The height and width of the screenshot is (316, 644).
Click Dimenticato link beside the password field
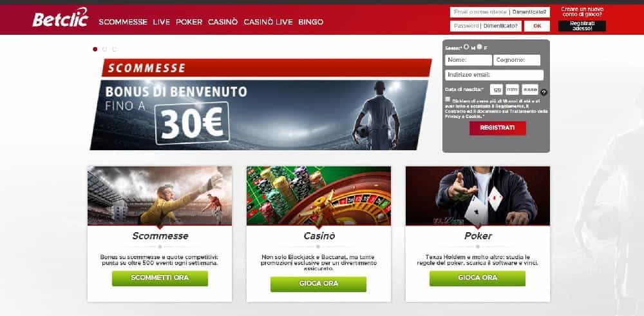(501, 26)
